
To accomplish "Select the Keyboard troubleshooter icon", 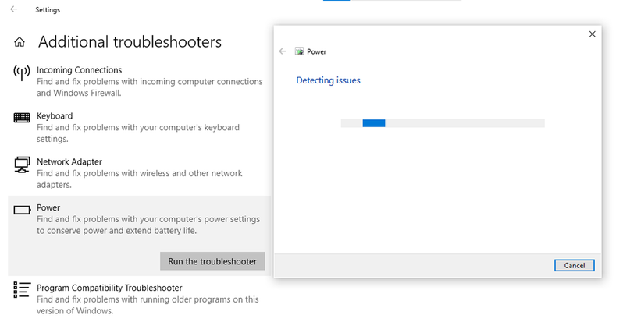I will (x=22, y=118).
